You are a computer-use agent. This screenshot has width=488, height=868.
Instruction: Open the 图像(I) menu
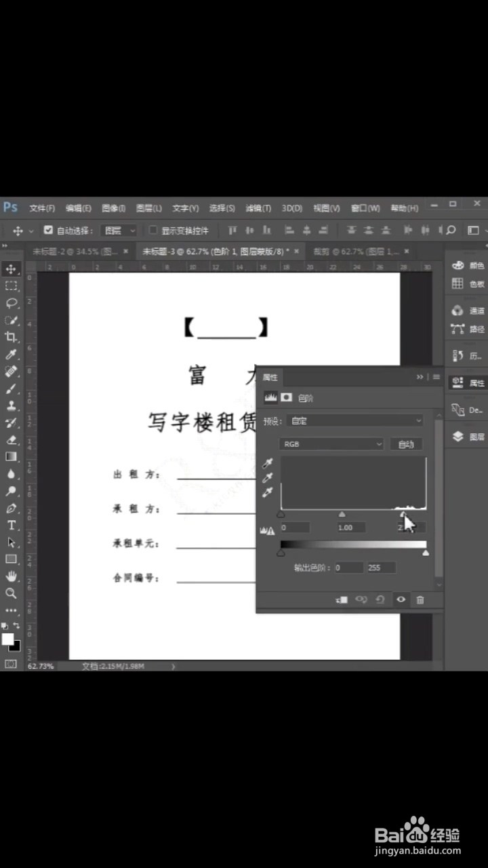point(113,208)
